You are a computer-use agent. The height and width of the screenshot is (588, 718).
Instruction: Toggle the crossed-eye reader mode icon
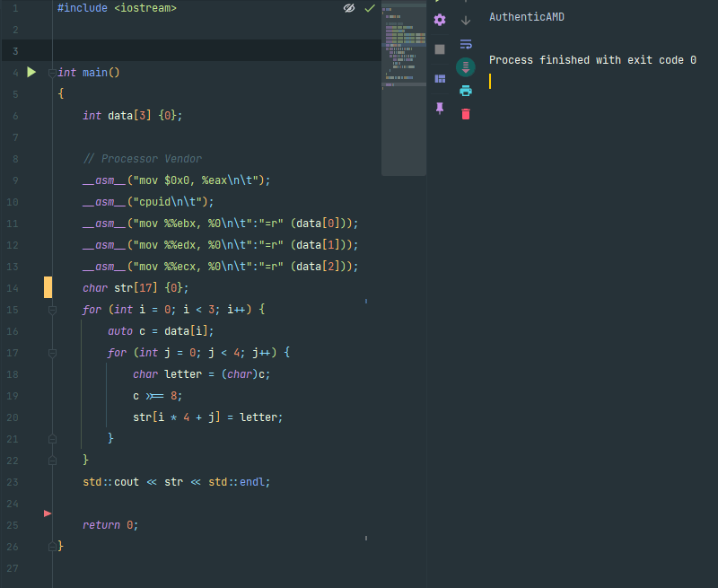click(349, 8)
